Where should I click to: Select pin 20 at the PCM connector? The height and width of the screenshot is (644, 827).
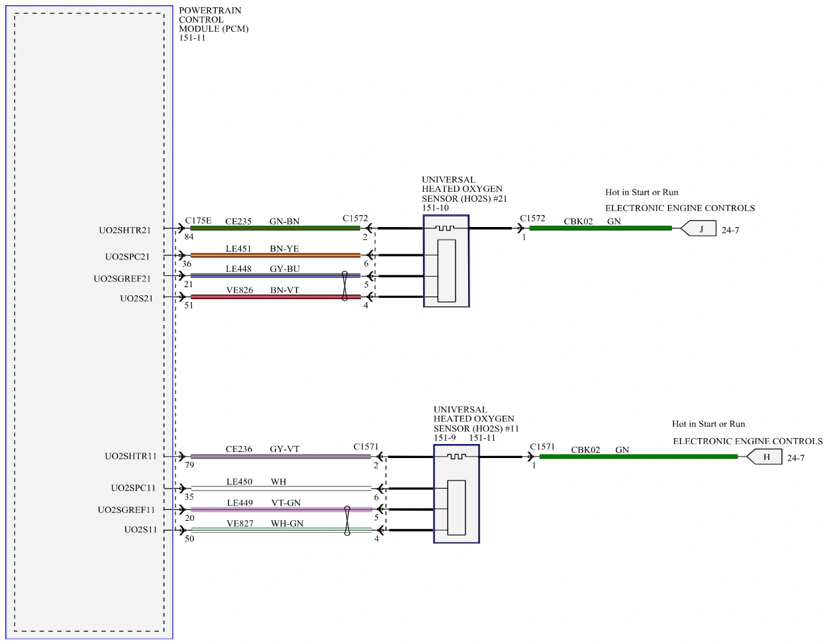coord(189,518)
